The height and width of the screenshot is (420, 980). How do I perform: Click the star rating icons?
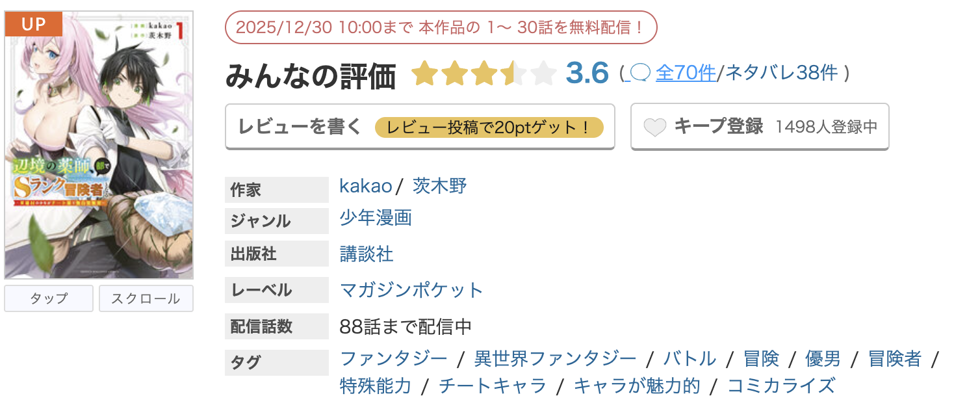(x=484, y=73)
